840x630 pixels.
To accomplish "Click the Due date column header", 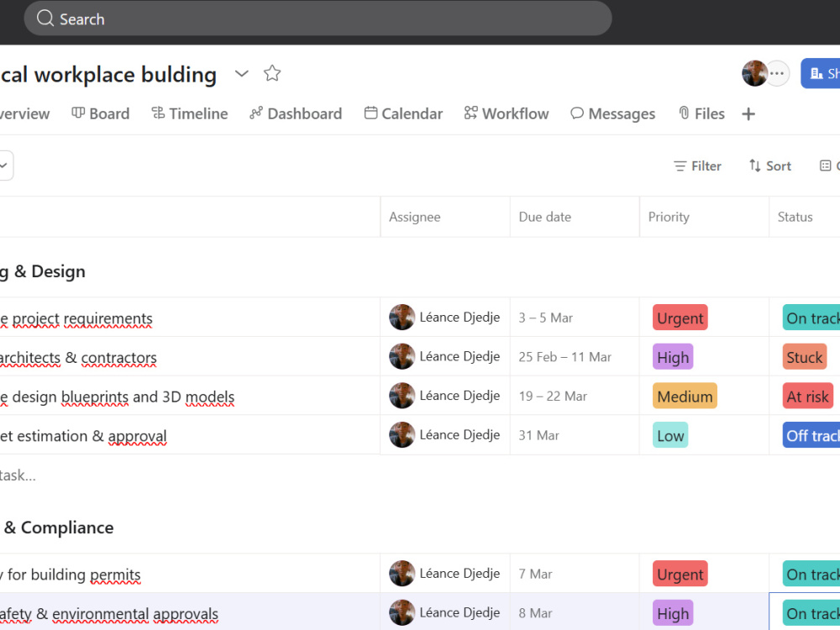I will tap(575, 217).
